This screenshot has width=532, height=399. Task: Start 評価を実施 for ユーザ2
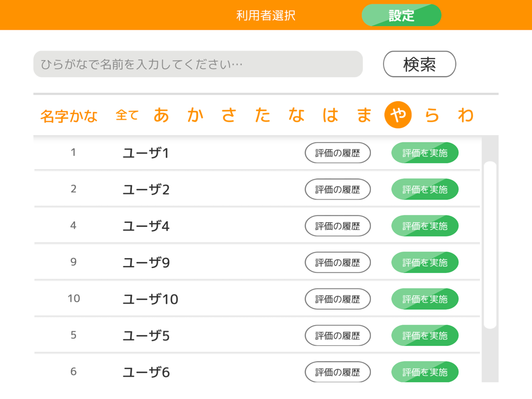425,189
